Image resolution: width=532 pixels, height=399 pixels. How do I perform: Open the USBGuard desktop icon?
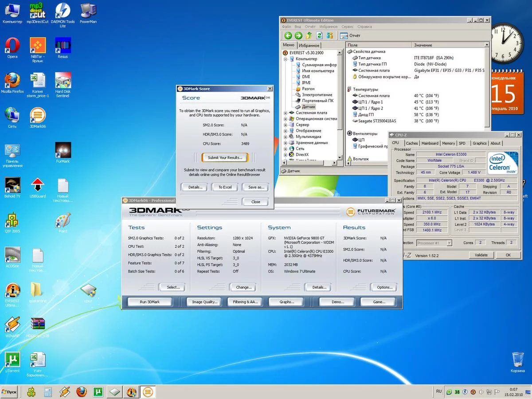pos(38,188)
